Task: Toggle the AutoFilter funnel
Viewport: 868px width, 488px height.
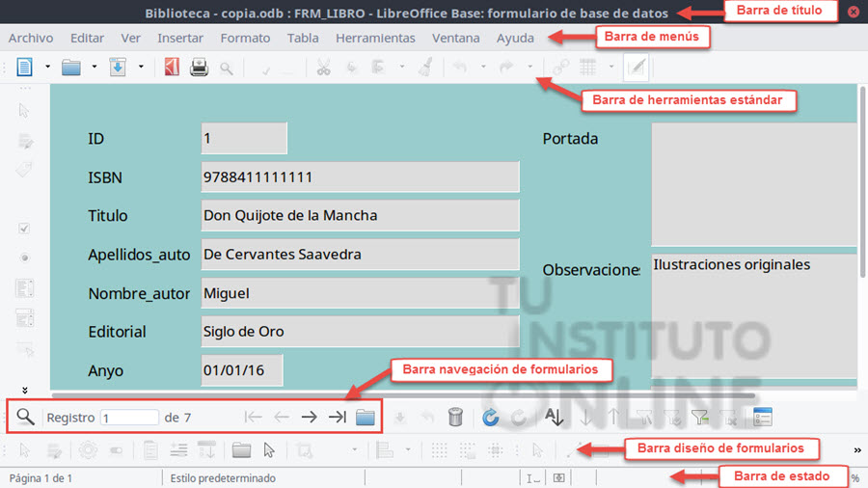Action: 644,418
